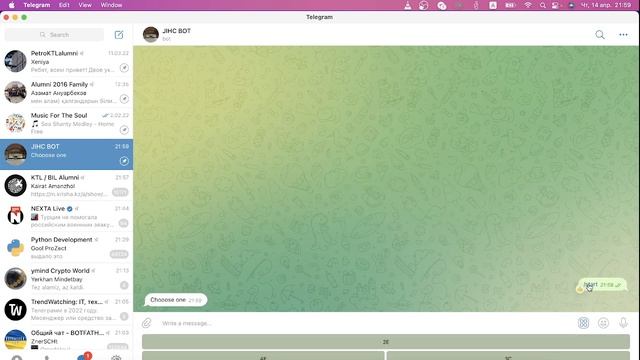This screenshot has height=360, width=640.
Task: Open the PetroKTLalumni chat
Action: 67,61
